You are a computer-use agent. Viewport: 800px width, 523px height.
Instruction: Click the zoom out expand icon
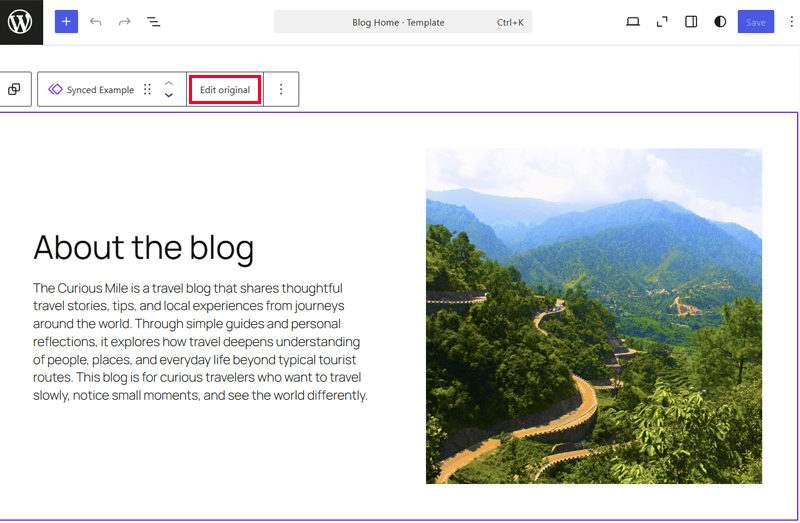662,22
